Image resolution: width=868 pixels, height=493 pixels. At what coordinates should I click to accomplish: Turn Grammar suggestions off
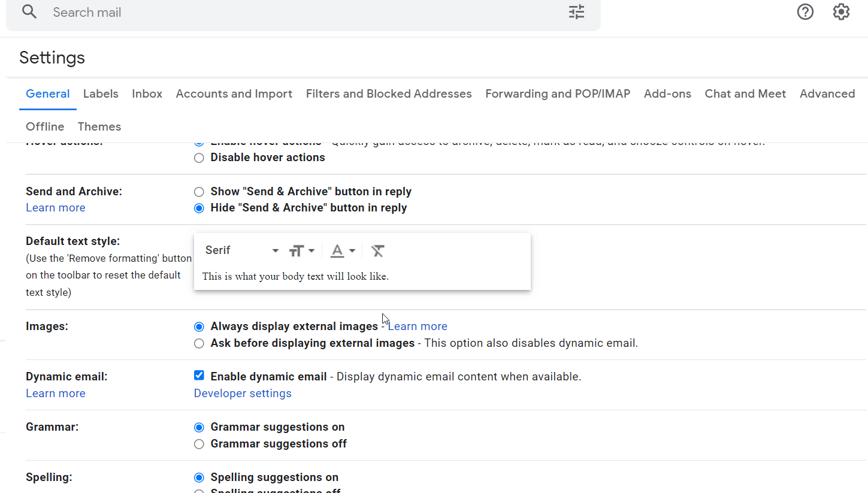tap(199, 444)
